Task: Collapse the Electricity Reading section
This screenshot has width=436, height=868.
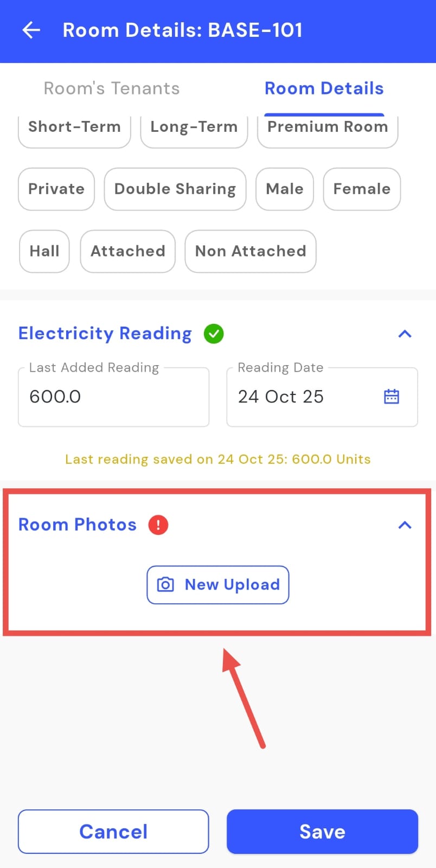Action: (x=405, y=334)
